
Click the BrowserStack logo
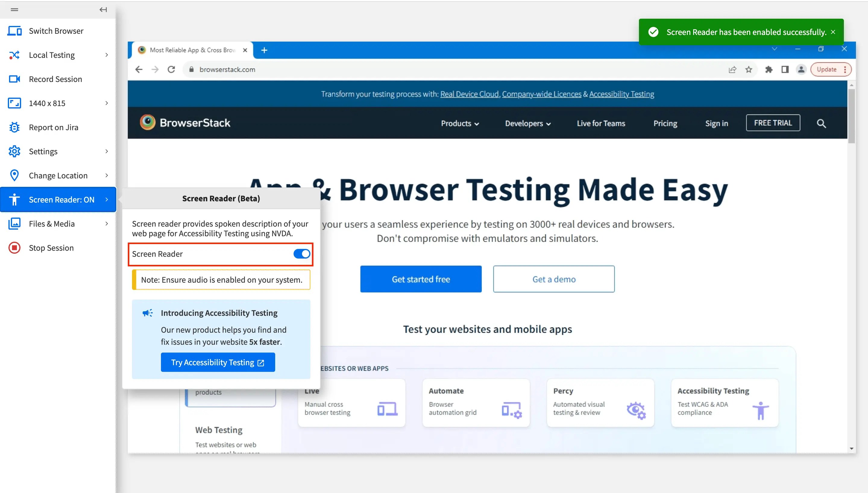point(185,122)
